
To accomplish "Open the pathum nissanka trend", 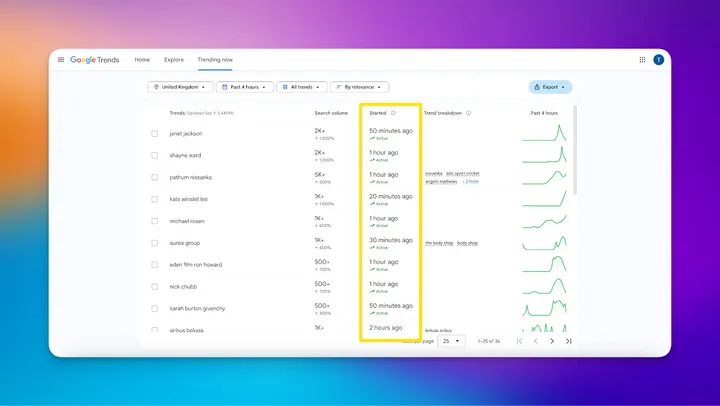I will (x=191, y=177).
